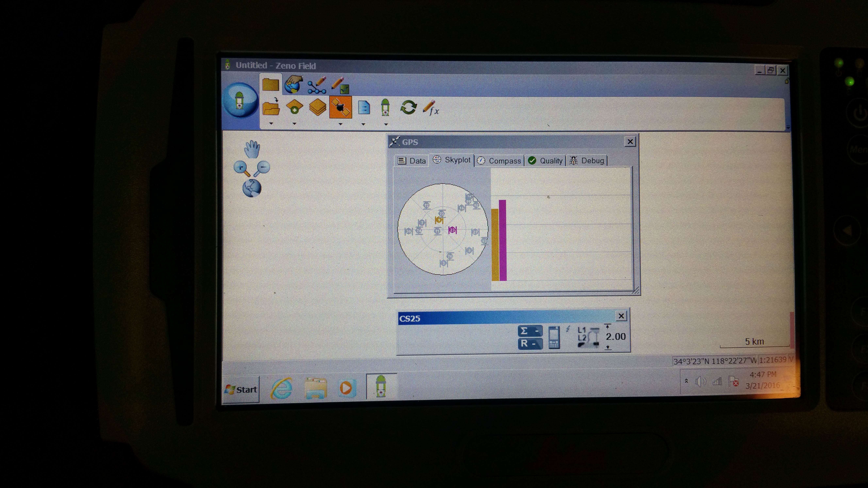Viewport: 868px width, 488px height.
Task: Toggle the orange highlighted GPS satellite button
Action: coord(340,107)
